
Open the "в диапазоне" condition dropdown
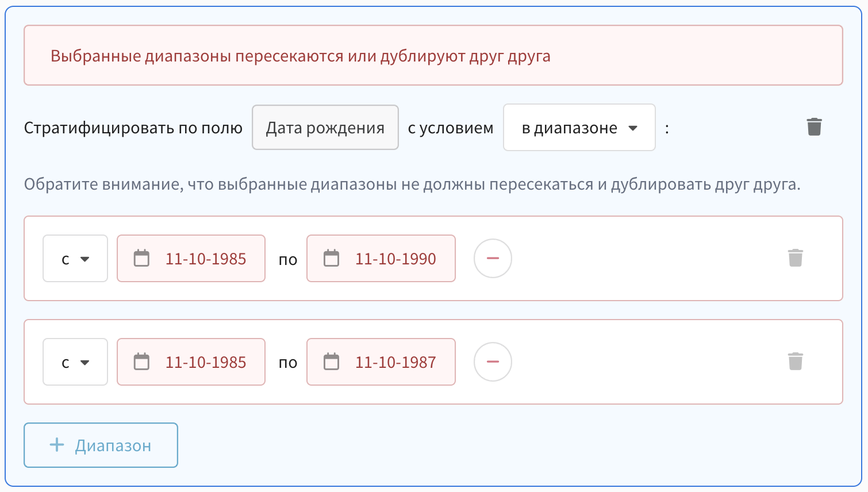[x=579, y=128]
